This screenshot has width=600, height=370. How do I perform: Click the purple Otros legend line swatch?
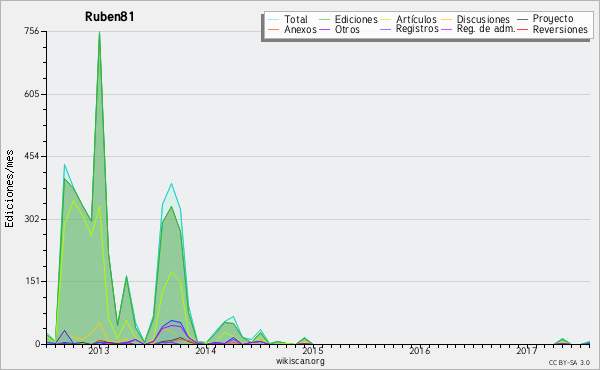(324, 29)
